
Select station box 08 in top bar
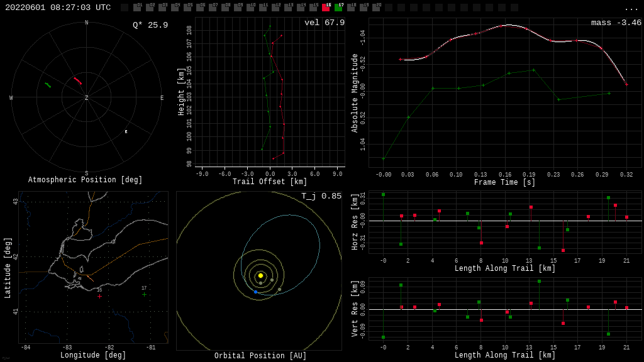point(225,8)
